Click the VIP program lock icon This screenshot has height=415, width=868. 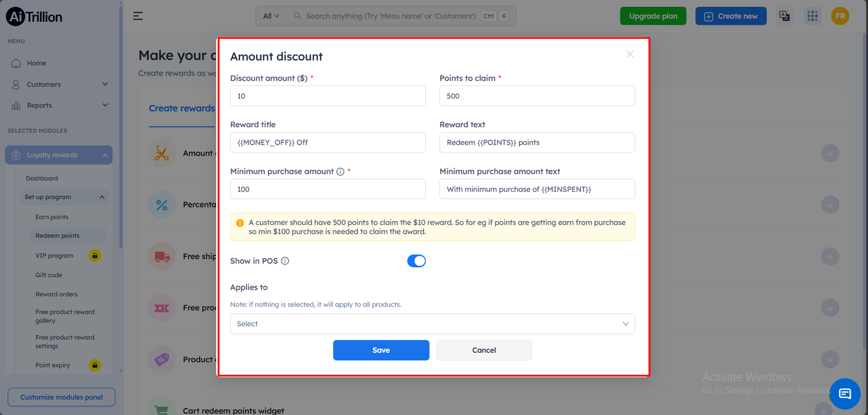94,256
